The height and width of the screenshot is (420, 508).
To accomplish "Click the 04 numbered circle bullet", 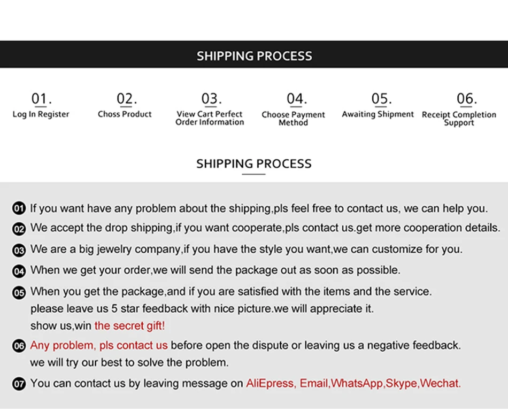I will click(19, 271).
